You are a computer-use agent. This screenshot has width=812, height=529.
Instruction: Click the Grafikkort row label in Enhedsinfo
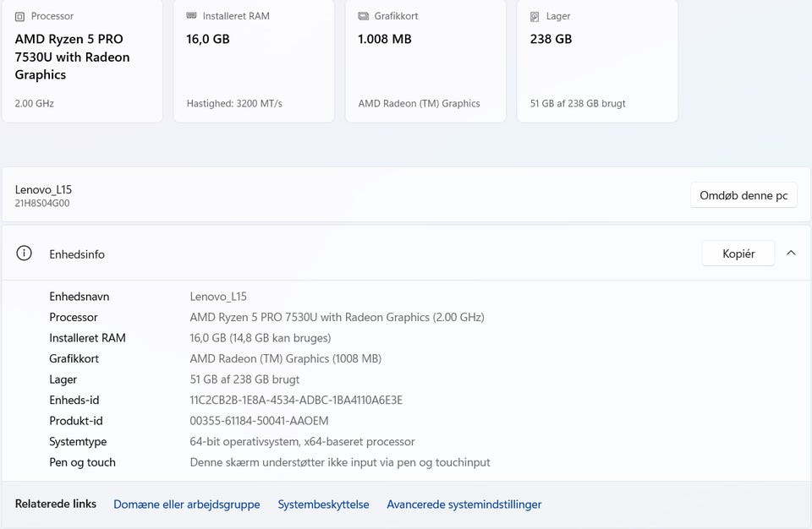tap(74, 358)
